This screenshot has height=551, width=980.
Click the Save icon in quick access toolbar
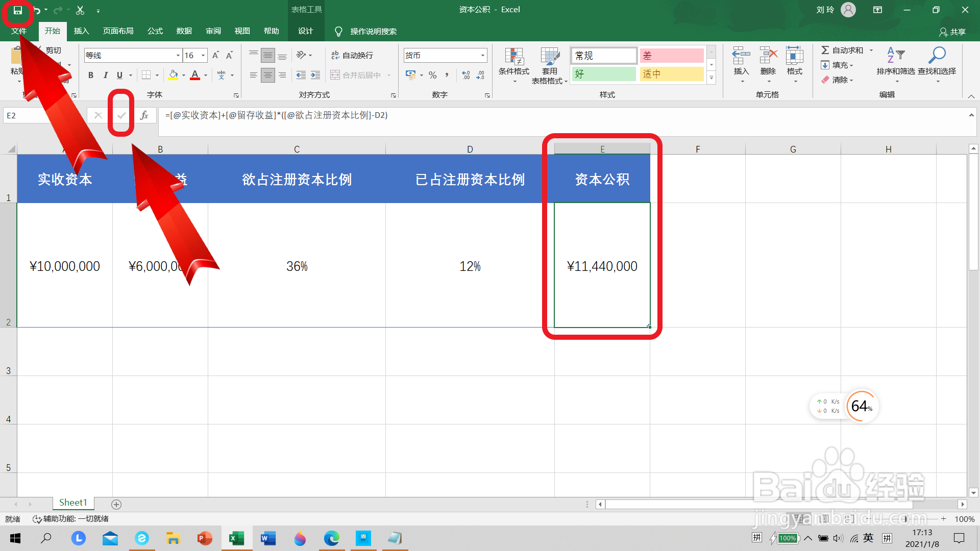[x=17, y=10]
